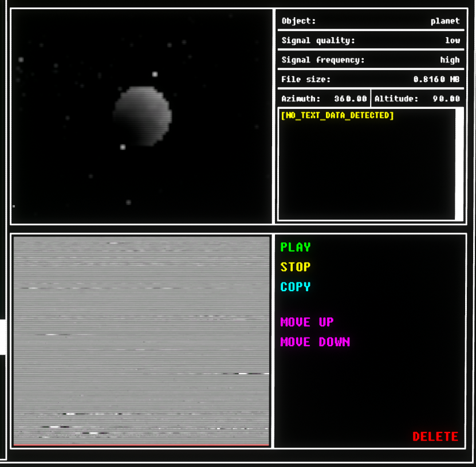
Task: Click the Object planet info row
Action: click(370, 21)
